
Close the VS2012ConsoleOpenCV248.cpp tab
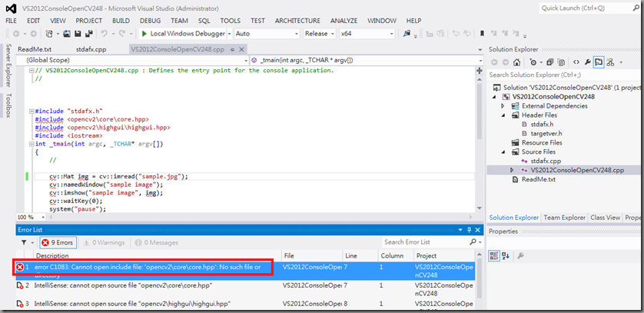click(x=241, y=49)
